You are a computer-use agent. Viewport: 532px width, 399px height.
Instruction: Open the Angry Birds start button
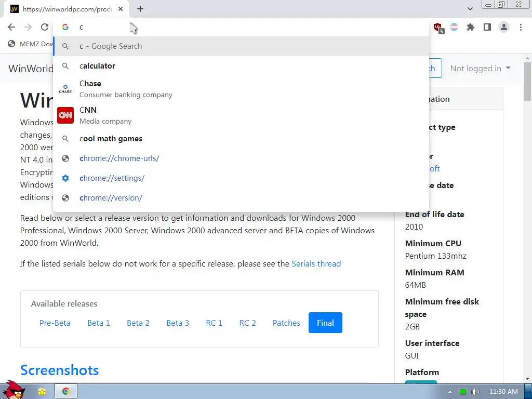[x=14, y=390]
